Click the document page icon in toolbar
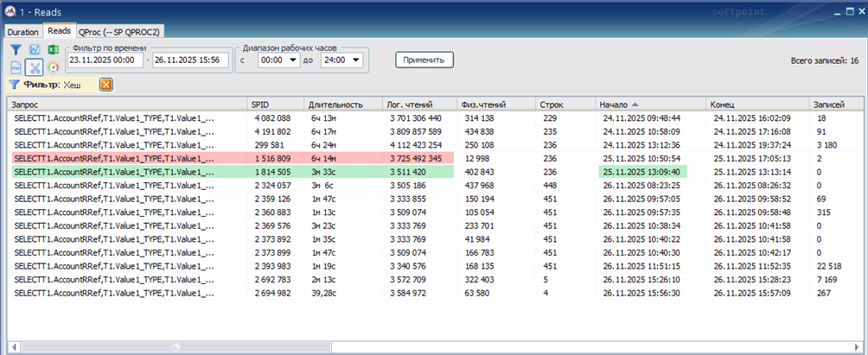This screenshot has height=355, width=868. [x=16, y=67]
